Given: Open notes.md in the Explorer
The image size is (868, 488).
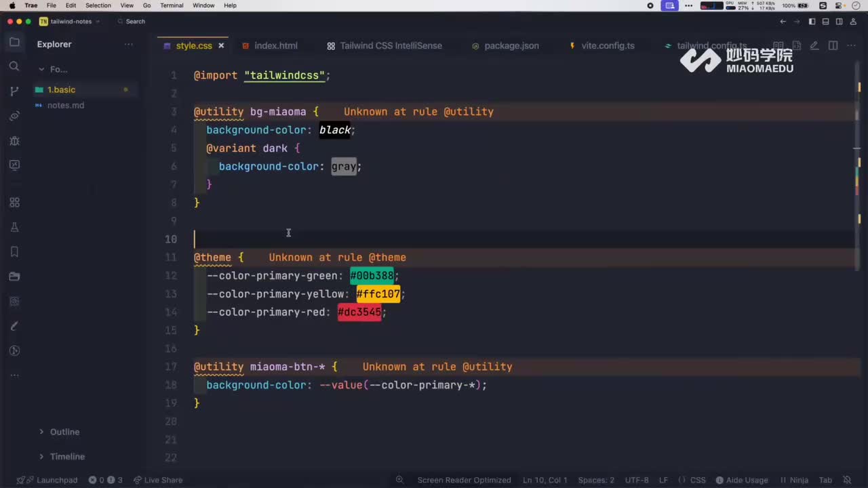Looking at the screenshot, I should 66,105.
